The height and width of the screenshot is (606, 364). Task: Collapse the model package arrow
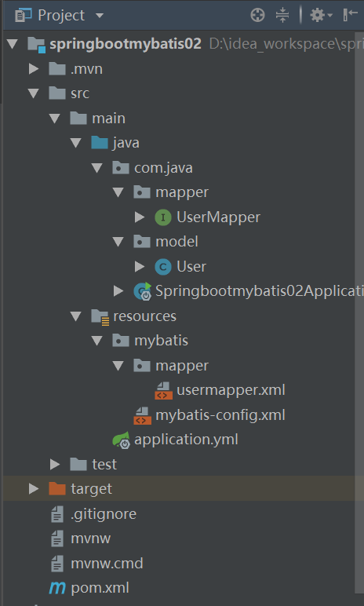pos(118,242)
